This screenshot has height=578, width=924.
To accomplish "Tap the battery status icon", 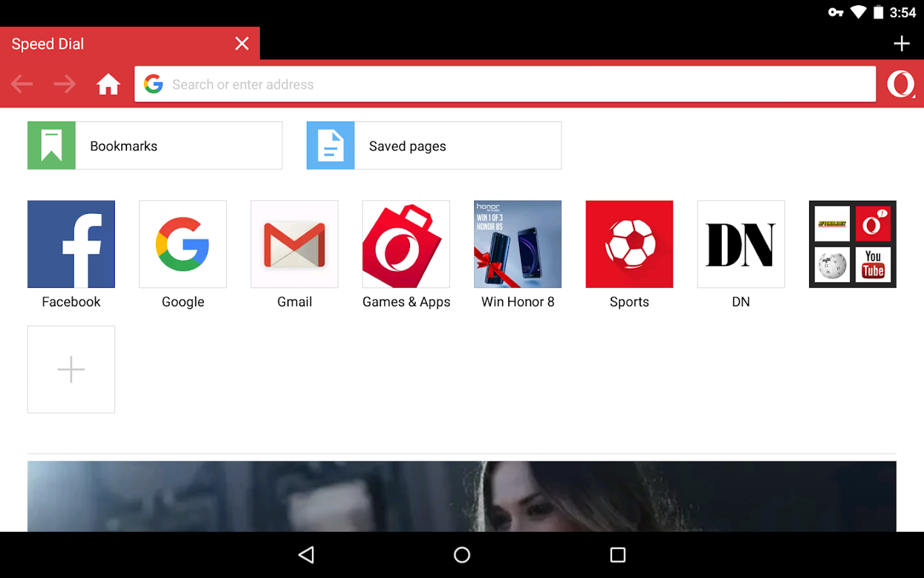I will (x=878, y=12).
